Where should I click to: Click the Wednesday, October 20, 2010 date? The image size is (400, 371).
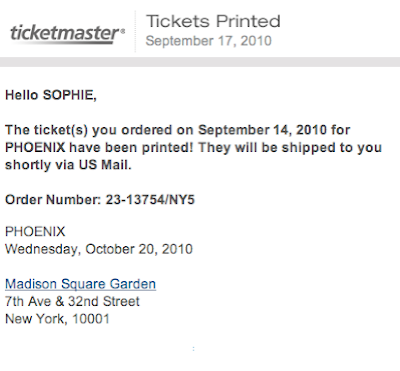click(x=99, y=249)
